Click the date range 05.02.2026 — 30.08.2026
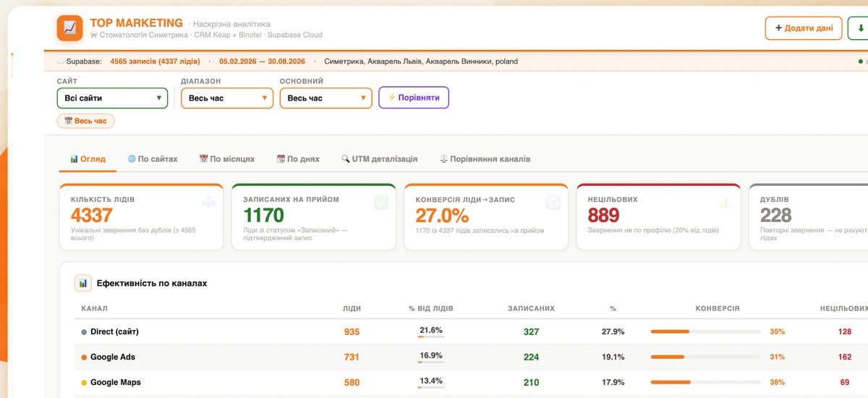This screenshot has height=398, width=868. tap(262, 62)
